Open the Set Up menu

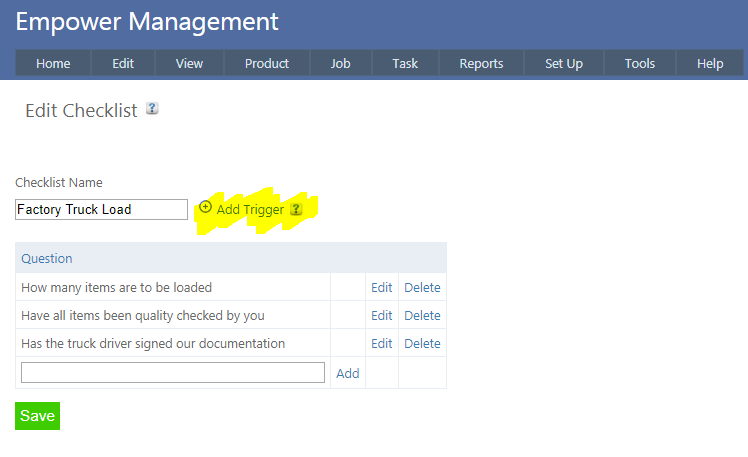point(564,63)
